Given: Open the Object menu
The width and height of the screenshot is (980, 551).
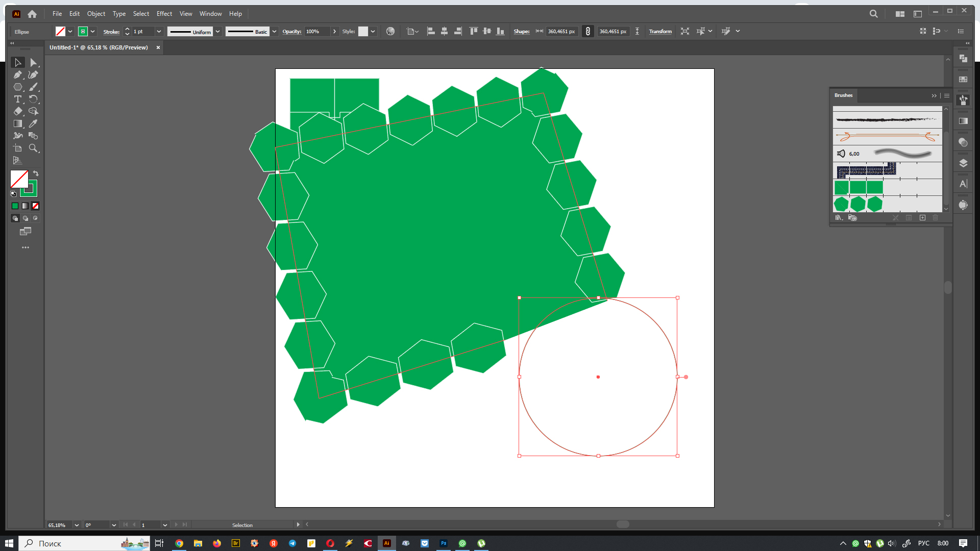Looking at the screenshot, I should (96, 14).
